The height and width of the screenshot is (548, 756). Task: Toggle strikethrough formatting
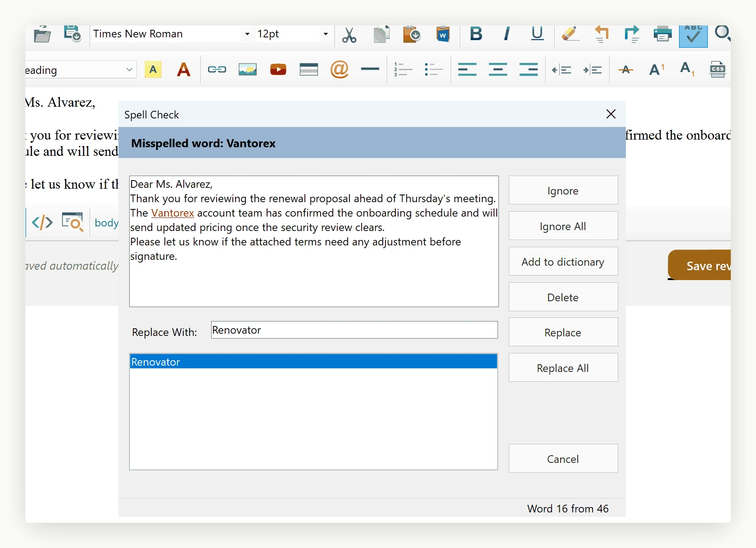click(x=626, y=70)
